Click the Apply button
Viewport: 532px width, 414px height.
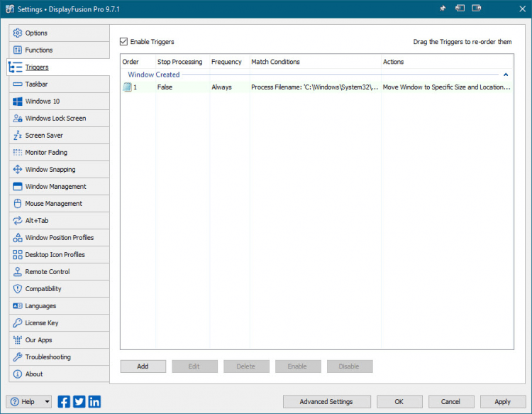(x=502, y=401)
